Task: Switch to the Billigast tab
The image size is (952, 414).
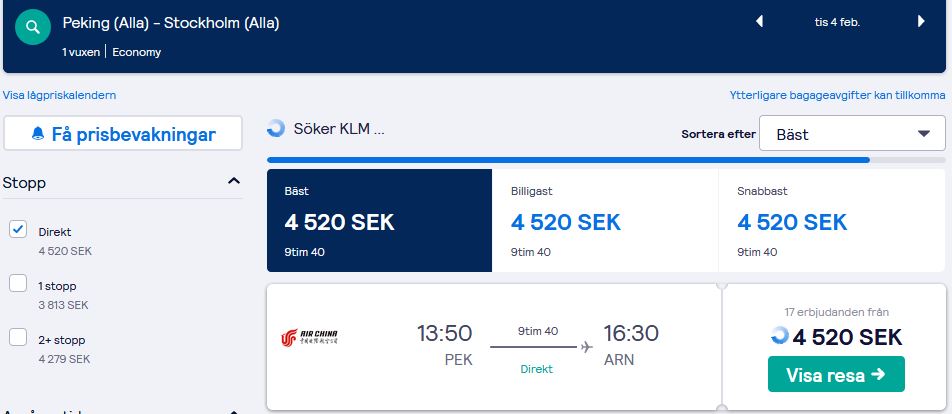Action: [x=605, y=220]
